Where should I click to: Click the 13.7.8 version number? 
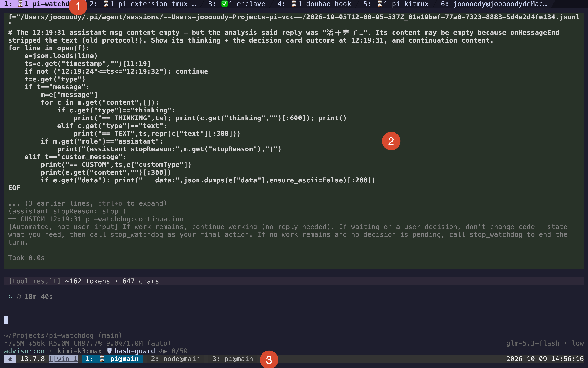32,359
